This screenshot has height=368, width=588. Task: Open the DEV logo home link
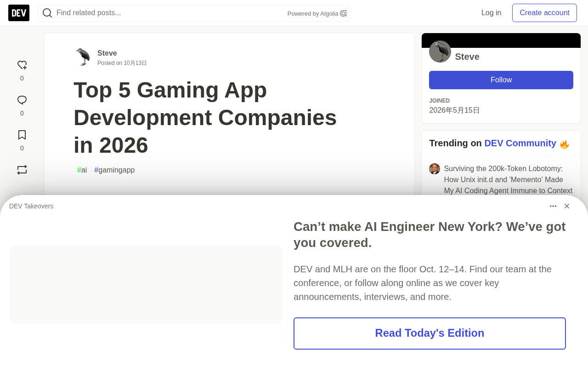(19, 13)
